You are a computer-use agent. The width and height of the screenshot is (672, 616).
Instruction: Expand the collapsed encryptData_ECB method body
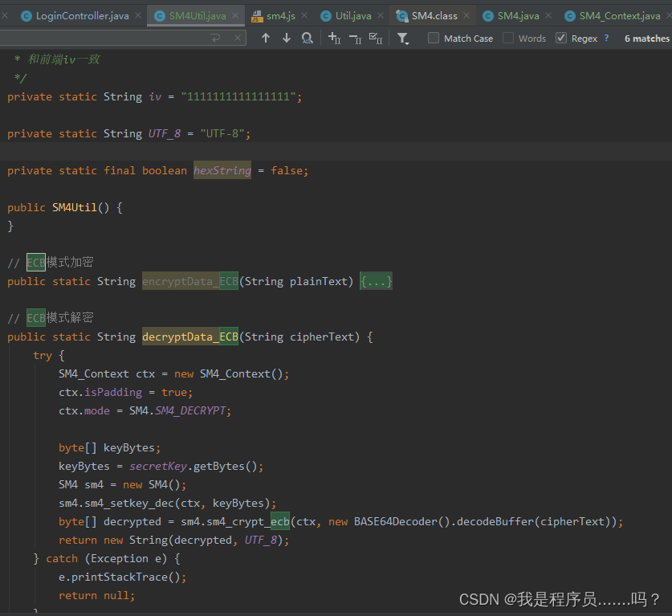376,281
